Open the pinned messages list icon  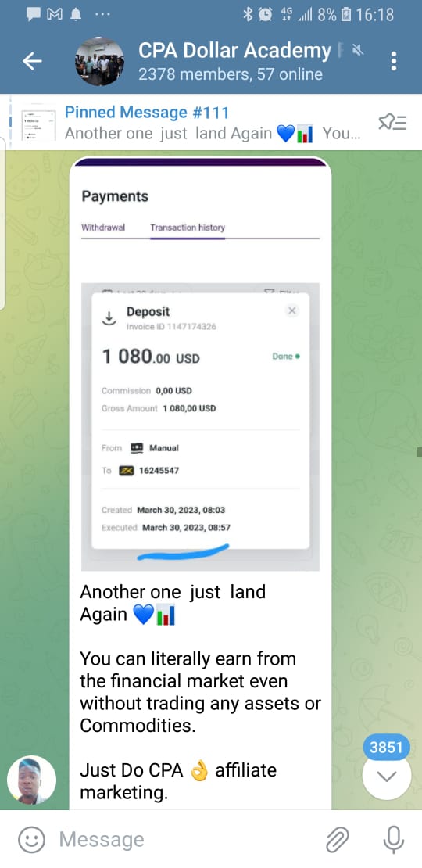[392, 122]
